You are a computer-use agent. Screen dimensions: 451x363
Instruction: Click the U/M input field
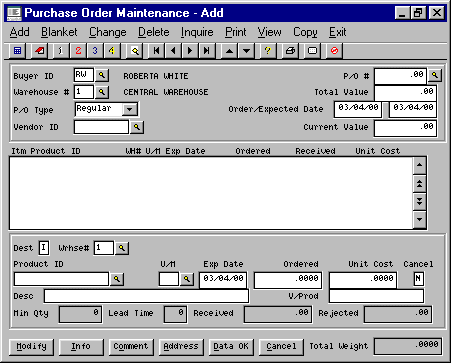[169, 279]
